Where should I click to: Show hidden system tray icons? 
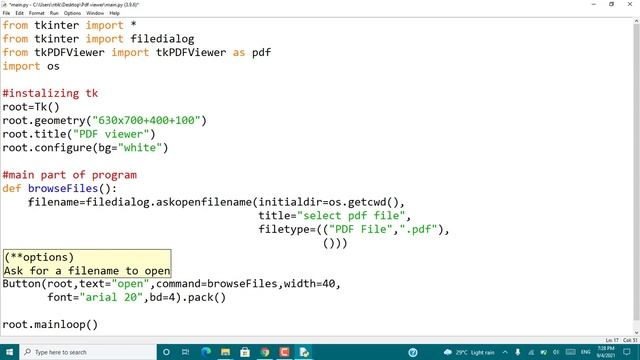click(505, 352)
